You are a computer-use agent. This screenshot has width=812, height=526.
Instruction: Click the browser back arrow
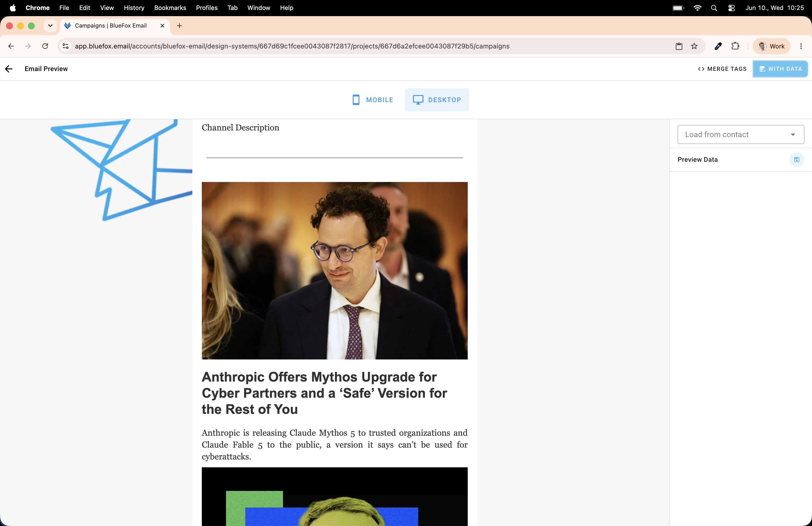11,46
